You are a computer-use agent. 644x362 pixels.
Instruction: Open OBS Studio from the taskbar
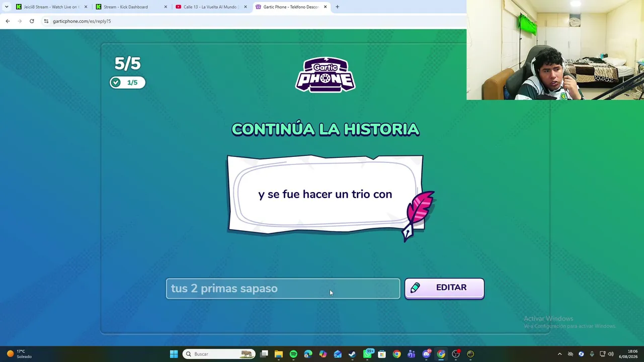[456, 354]
